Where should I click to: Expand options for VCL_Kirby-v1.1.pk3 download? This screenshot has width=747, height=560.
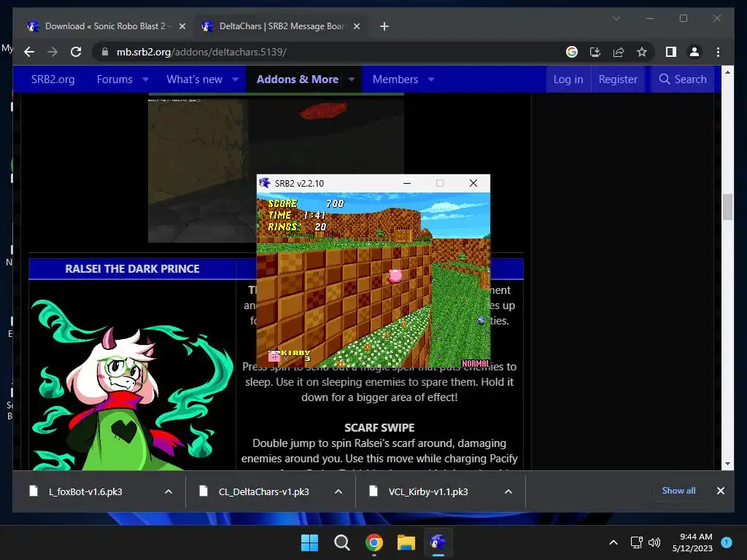pos(508,491)
